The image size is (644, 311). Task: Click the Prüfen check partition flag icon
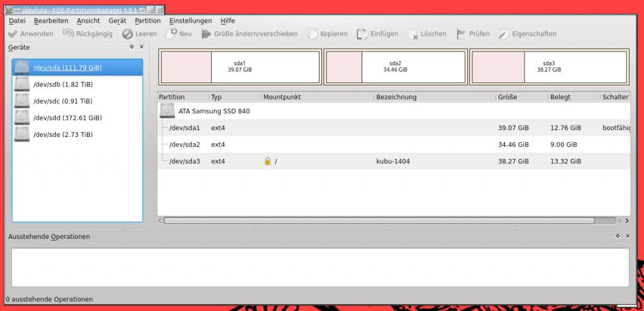pos(461,34)
